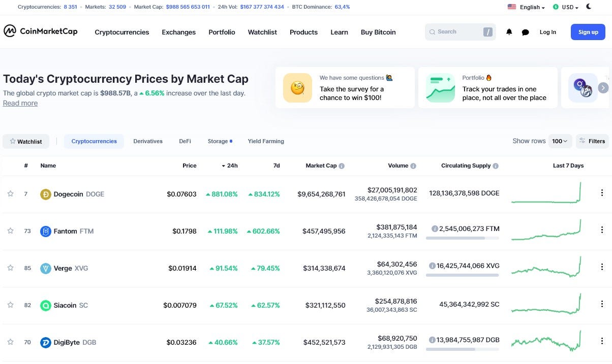
Task: Click the CoinMarketCap logo
Action: point(41,31)
